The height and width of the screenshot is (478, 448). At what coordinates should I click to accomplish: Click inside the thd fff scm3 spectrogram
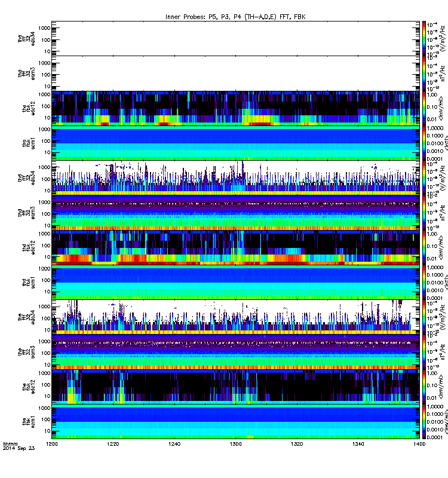click(235, 213)
